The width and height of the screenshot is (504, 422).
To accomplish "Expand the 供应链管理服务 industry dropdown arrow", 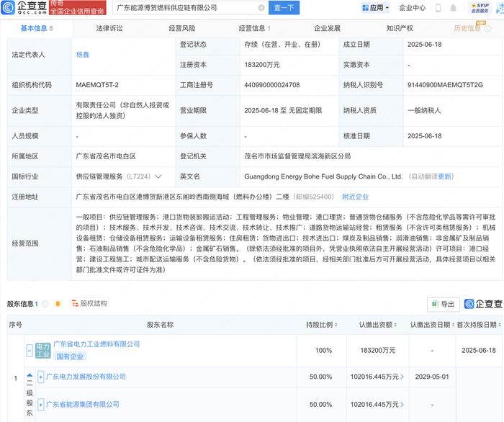I will click(158, 176).
